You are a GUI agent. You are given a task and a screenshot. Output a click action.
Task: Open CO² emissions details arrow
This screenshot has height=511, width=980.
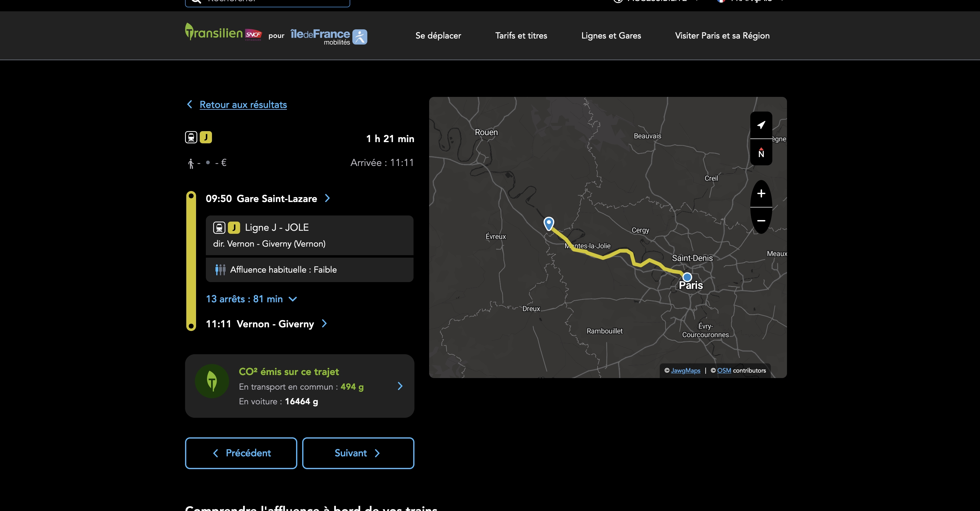400,386
